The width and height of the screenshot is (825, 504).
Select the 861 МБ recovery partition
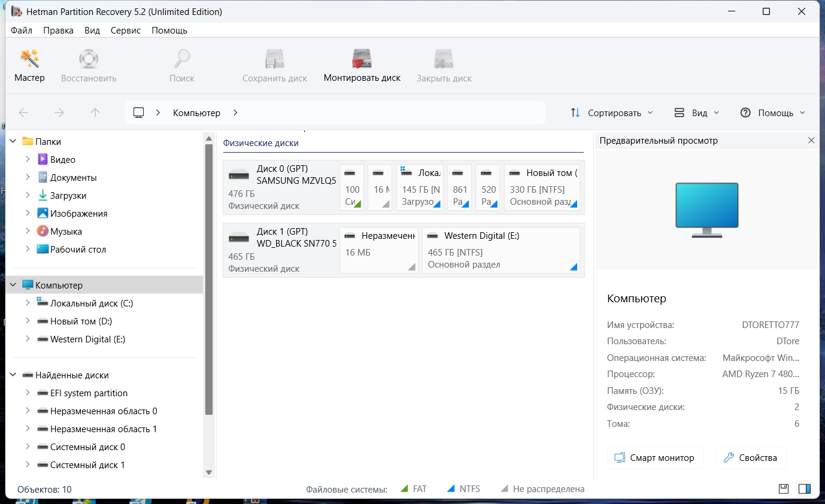click(459, 187)
